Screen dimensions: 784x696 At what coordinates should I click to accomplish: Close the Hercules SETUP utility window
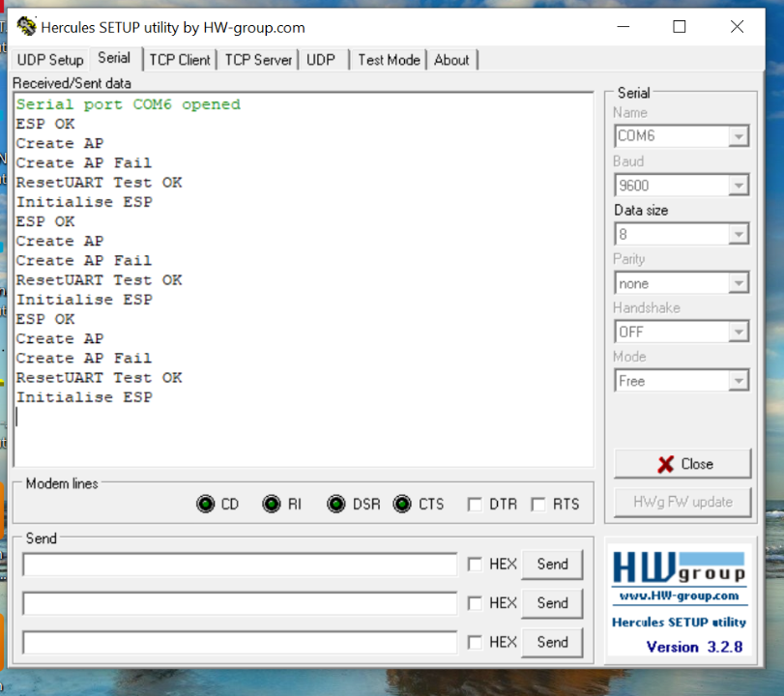click(x=737, y=26)
